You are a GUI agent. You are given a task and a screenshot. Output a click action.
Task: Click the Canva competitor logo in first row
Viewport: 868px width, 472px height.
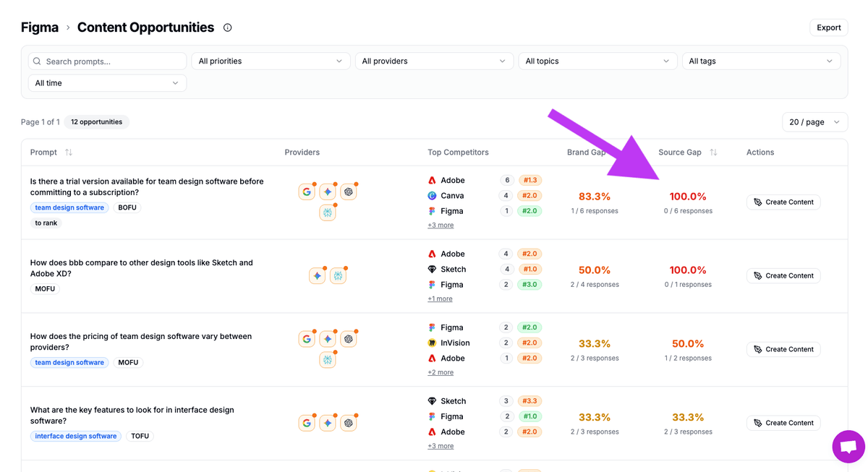click(x=432, y=196)
